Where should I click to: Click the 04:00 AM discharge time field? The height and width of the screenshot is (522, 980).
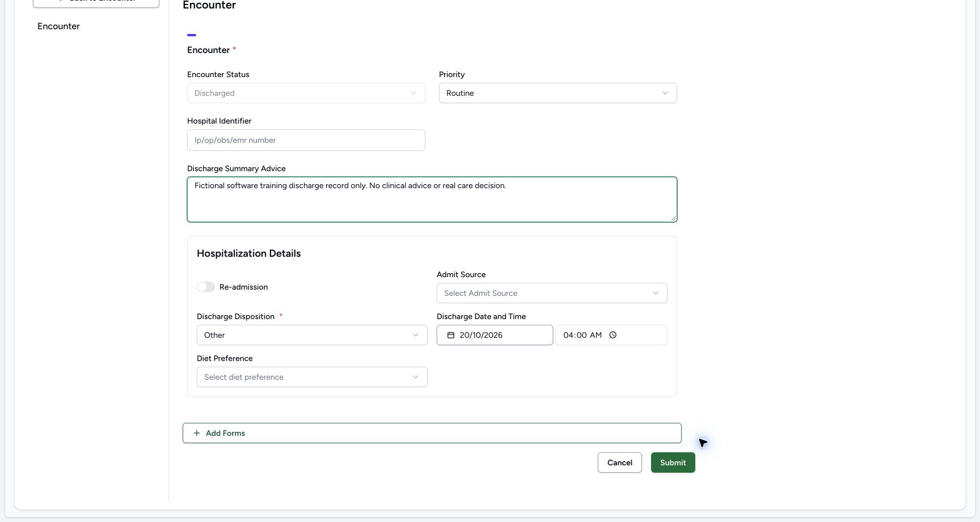[x=611, y=335]
